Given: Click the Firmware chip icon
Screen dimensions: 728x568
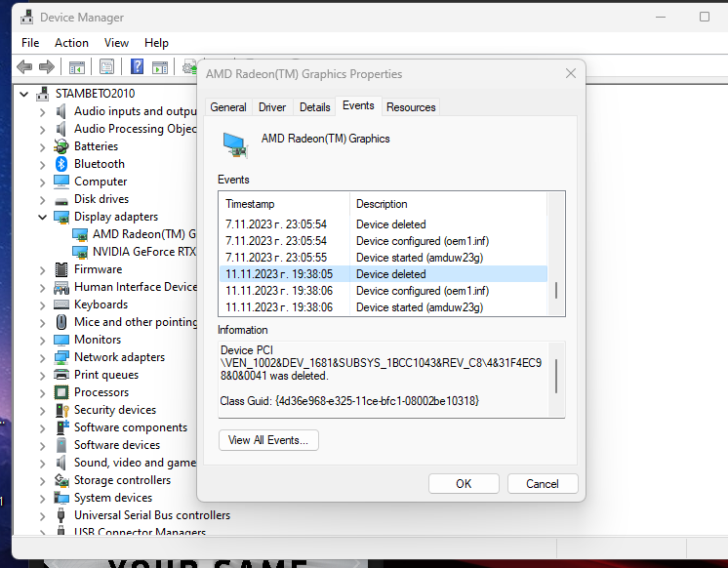Looking at the screenshot, I should [x=61, y=269].
